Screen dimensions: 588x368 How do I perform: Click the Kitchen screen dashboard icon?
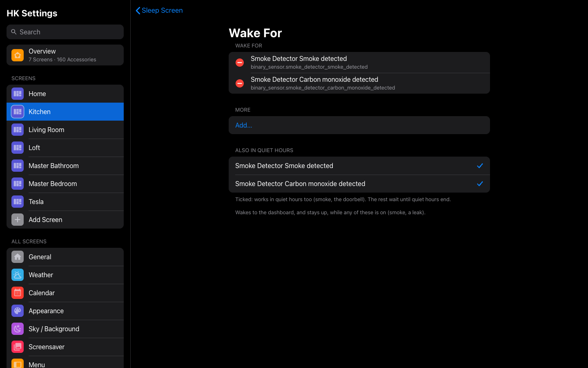[x=18, y=112]
